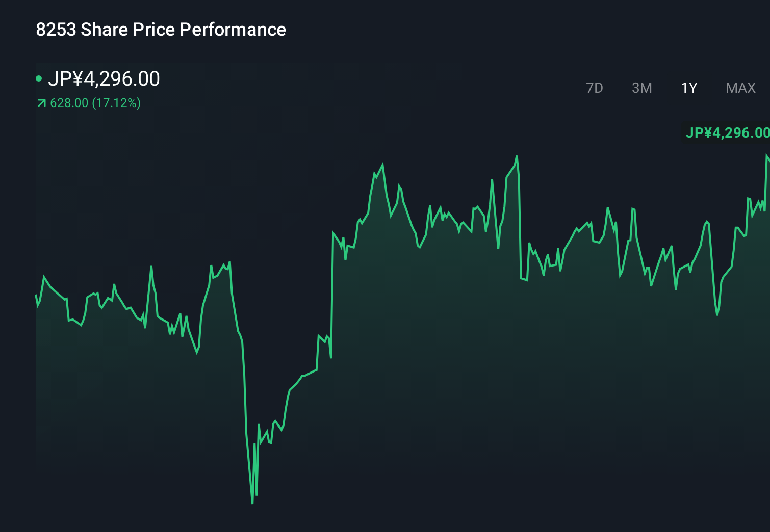Select the 7D time range

click(x=595, y=88)
